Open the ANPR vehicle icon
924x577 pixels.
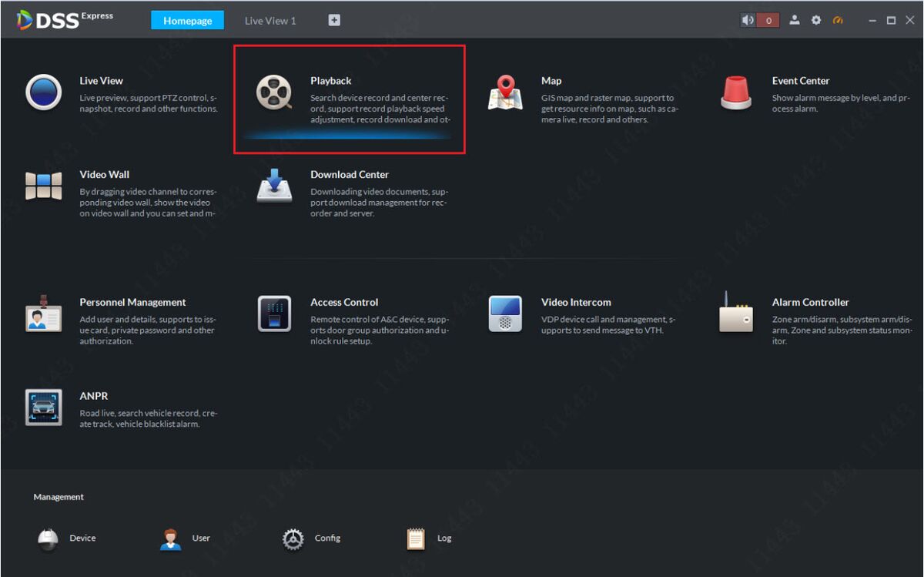(43, 408)
